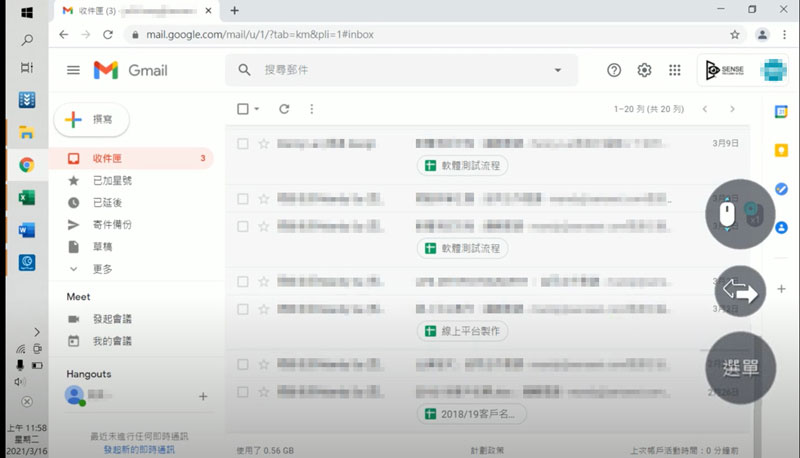Click the floating mouse overlay button

[x=740, y=214]
